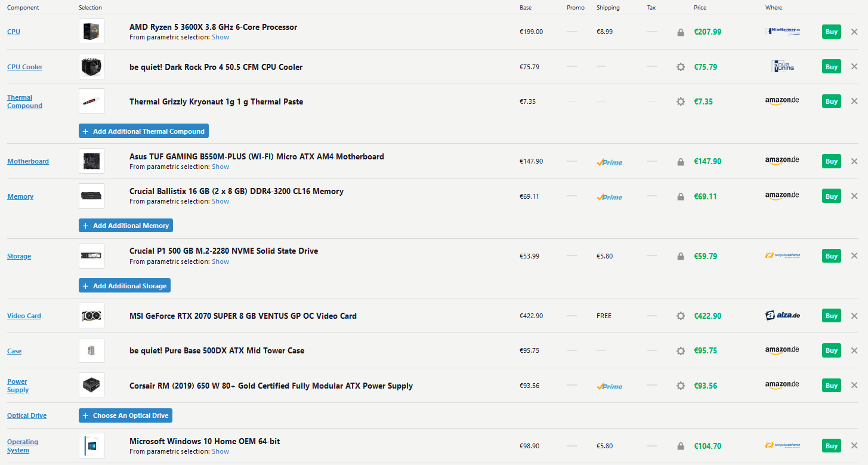Choose An Optical Drive
The height and width of the screenshot is (465, 868).
125,415
